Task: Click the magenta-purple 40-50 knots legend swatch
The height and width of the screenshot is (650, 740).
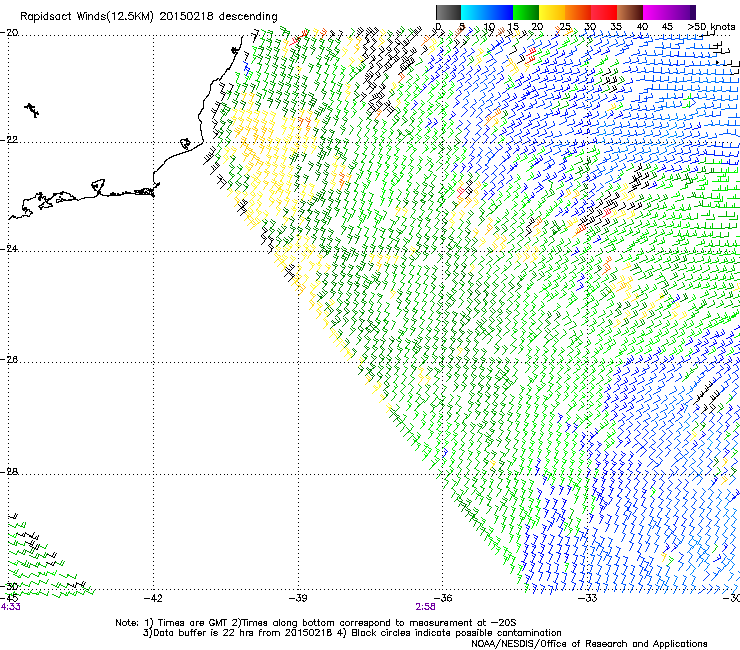Action: [x=669, y=12]
